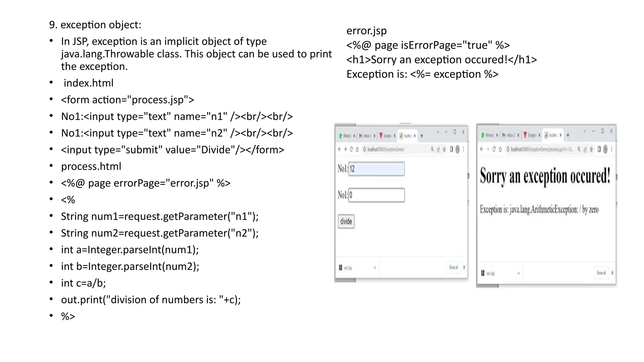The height and width of the screenshot is (362, 644).
Task: Expand ex1.zip download options in divide-form browser
Action: pyautogui.click(x=375, y=268)
